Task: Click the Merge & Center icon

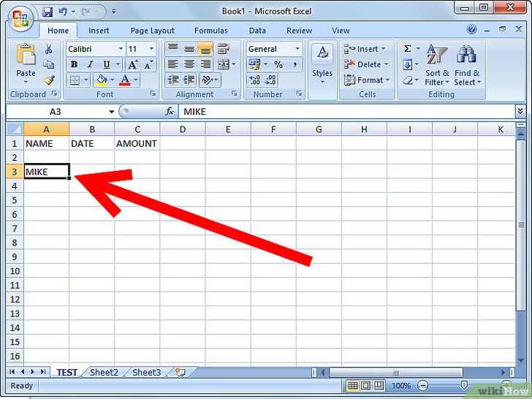Action: coord(224,64)
